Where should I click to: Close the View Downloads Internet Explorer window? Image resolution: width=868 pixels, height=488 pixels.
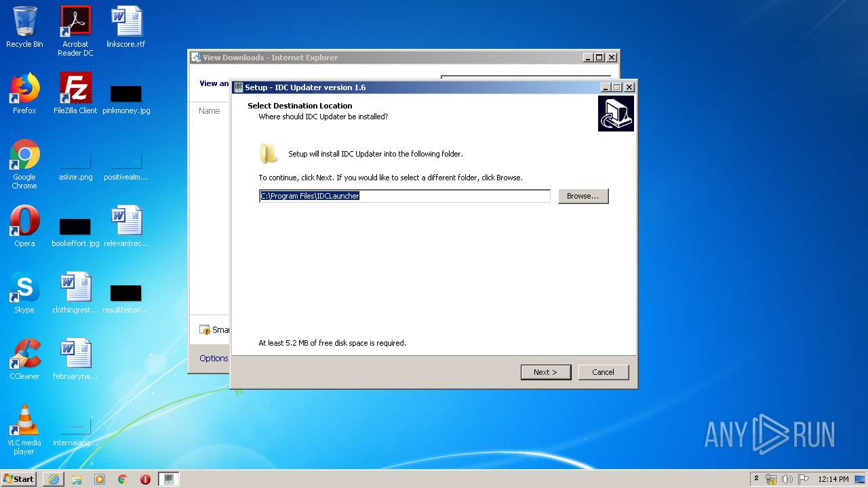coord(611,58)
